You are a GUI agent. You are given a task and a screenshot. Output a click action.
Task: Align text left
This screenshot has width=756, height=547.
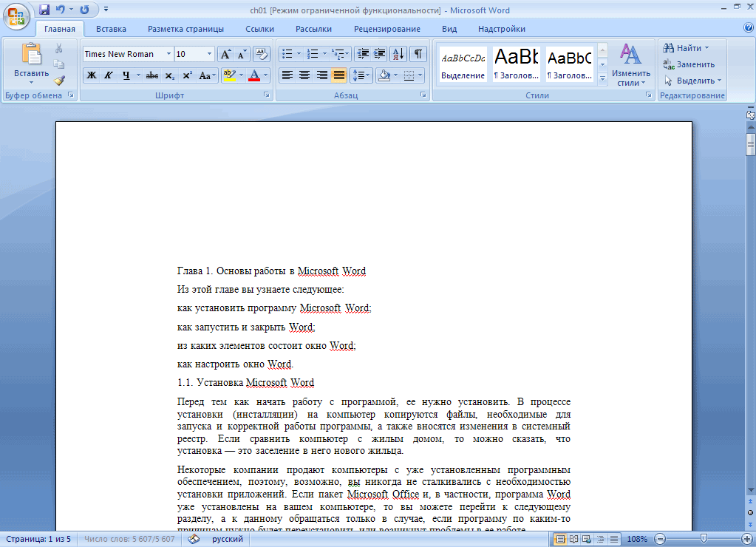pos(287,75)
